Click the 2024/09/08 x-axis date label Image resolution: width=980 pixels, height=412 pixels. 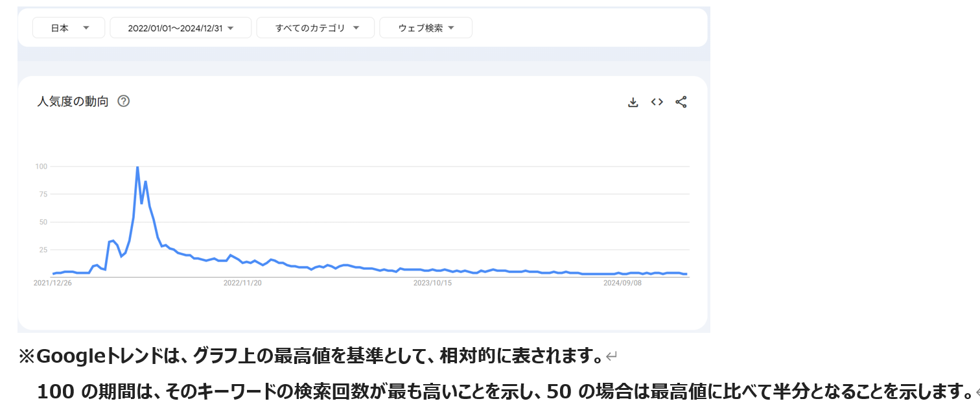[622, 283]
